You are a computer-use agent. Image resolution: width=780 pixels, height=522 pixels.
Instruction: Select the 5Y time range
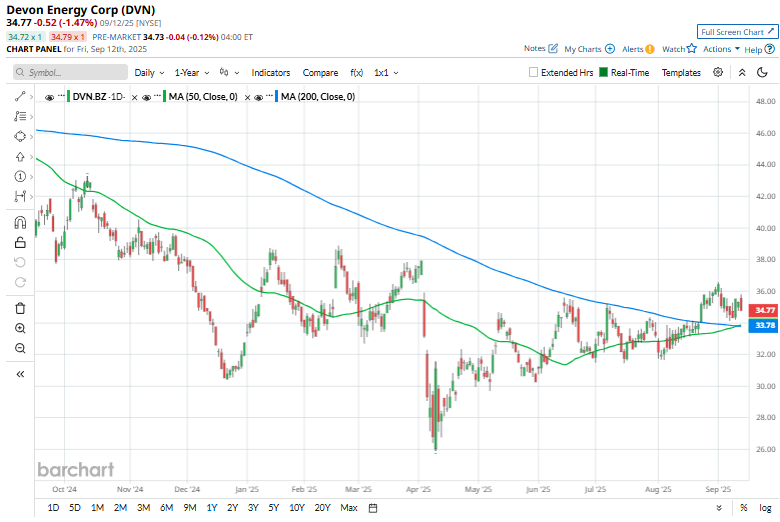[x=274, y=508]
